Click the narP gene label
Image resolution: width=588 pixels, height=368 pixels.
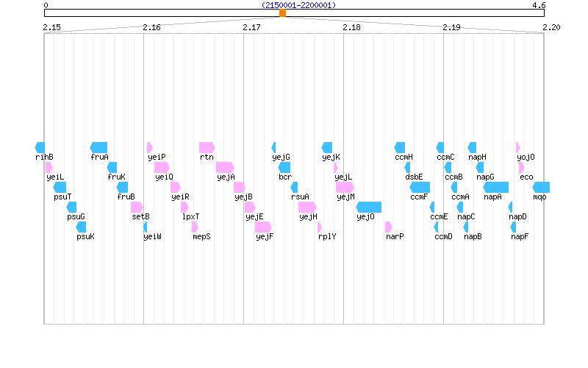[x=395, y=236]
